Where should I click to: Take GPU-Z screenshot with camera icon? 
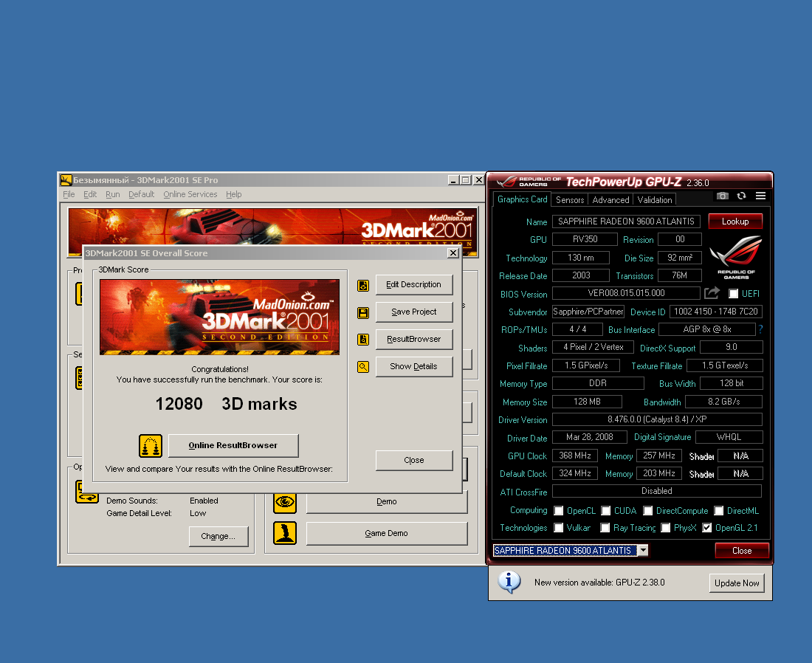[723, 196]
